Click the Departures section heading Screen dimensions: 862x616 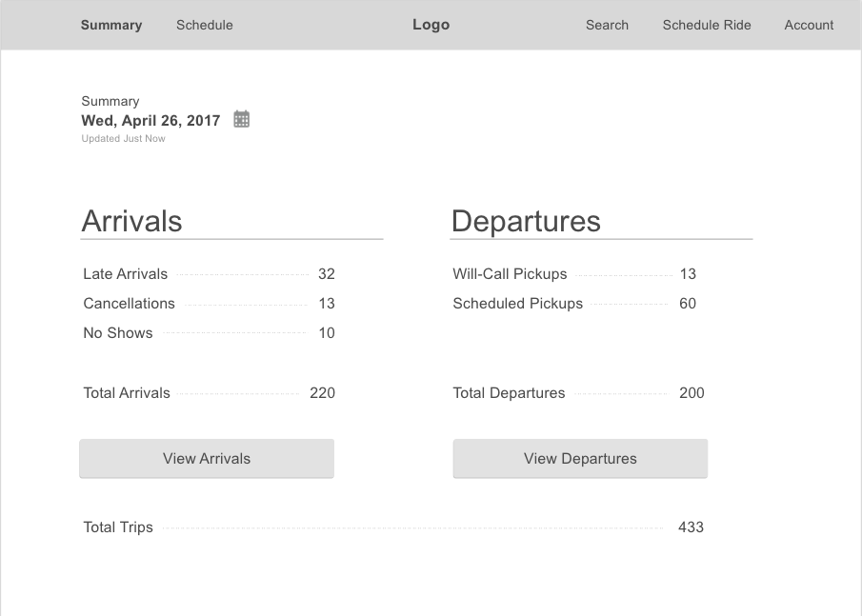(526, 221)
